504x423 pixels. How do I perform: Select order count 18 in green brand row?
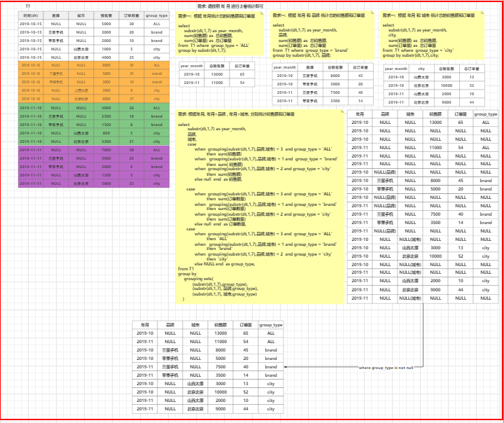pyautogui.click(x=132, y=116)
